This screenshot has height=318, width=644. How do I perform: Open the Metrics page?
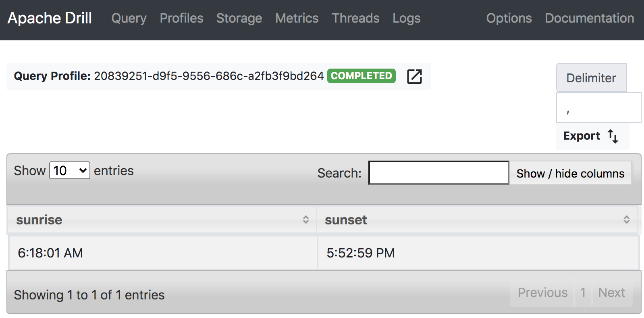coord(297,18)
